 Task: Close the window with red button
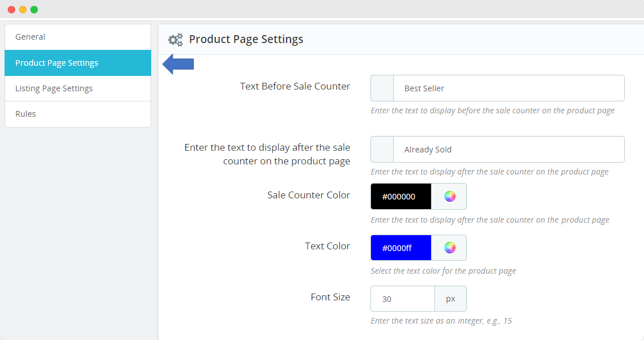(11, 10)
